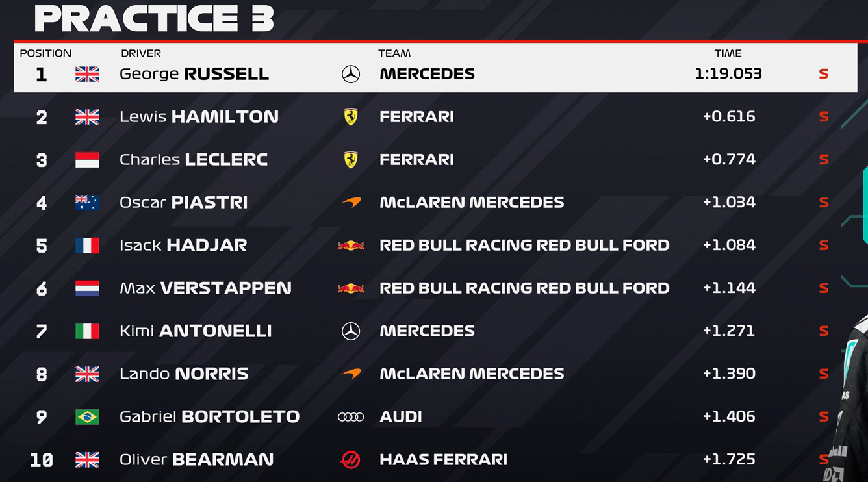Select the soft tyre indicator in Hamilton's row
Screen dimensions: 868x482
click(x=823, y=117)
